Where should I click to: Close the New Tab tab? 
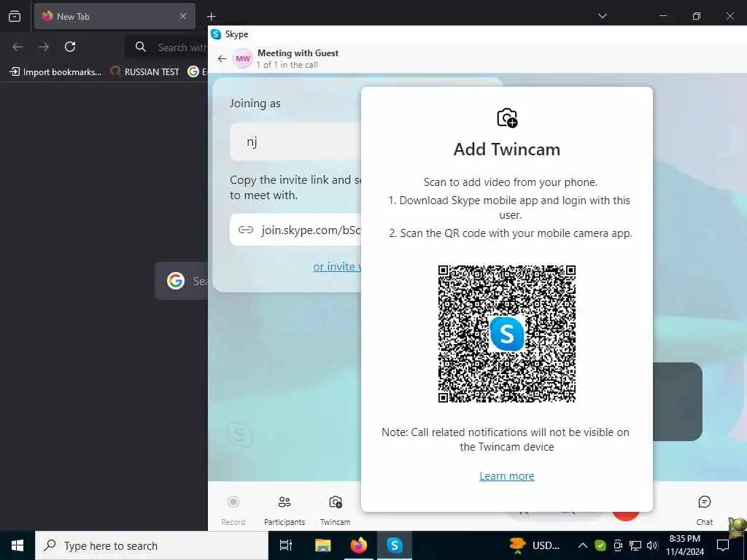[183, 16]
